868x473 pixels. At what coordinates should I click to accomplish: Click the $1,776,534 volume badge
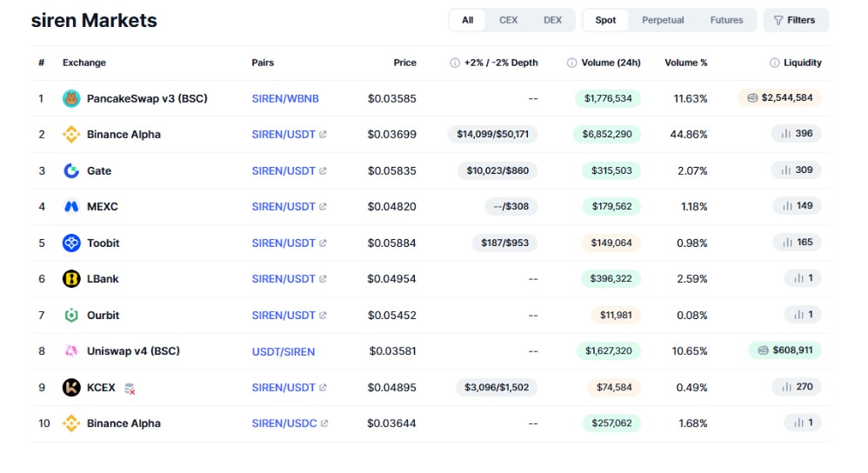point(608,98)
